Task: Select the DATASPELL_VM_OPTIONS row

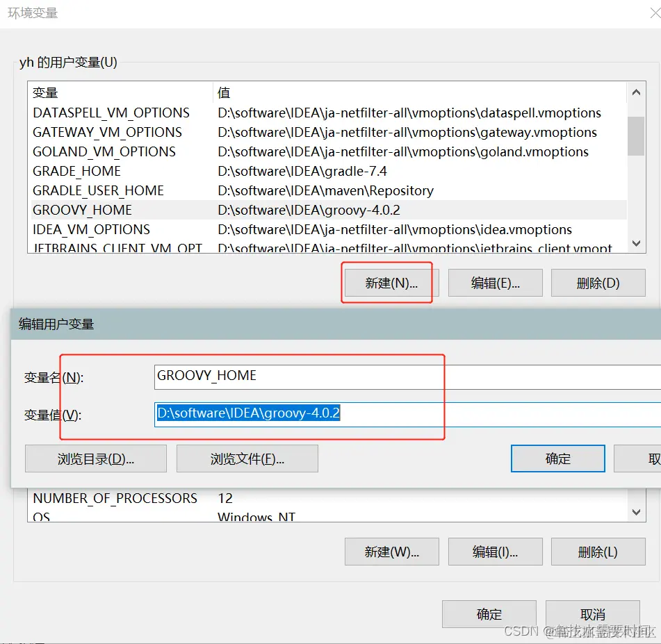Action: [x=329, y=113]
